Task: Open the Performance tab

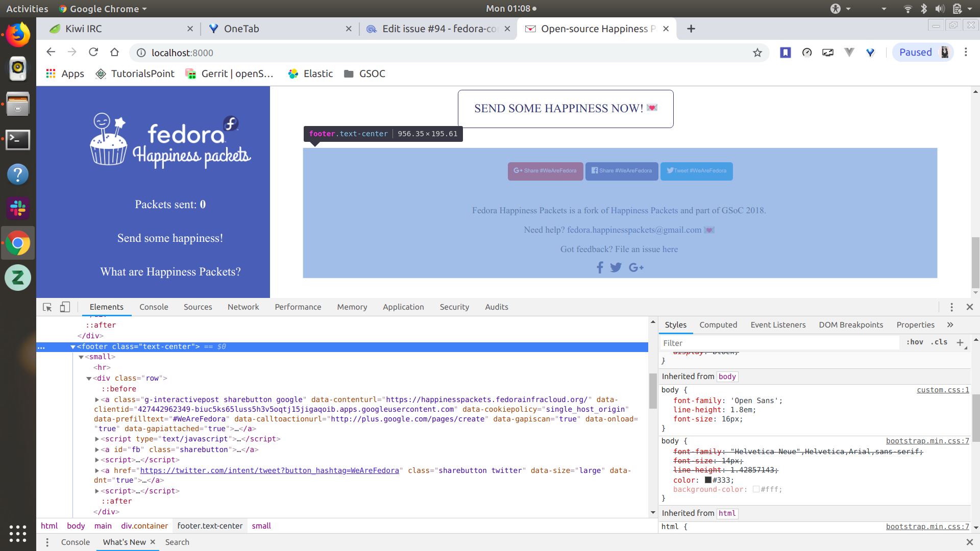Action: [298, 307]
